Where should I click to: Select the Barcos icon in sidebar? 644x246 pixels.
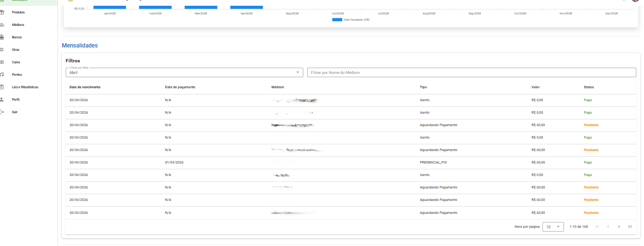[2, 37]
